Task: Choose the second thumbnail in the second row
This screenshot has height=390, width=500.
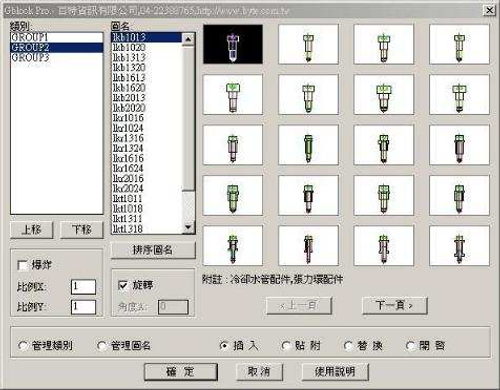Action: pyautogui.click(x=308, y=94)
